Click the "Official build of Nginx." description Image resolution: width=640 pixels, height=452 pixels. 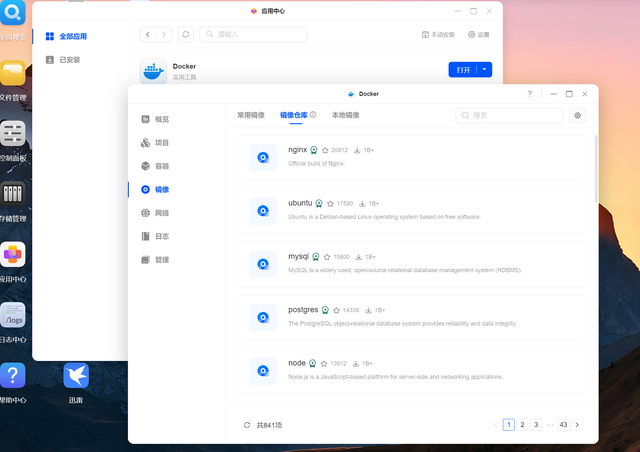[316, 164]
